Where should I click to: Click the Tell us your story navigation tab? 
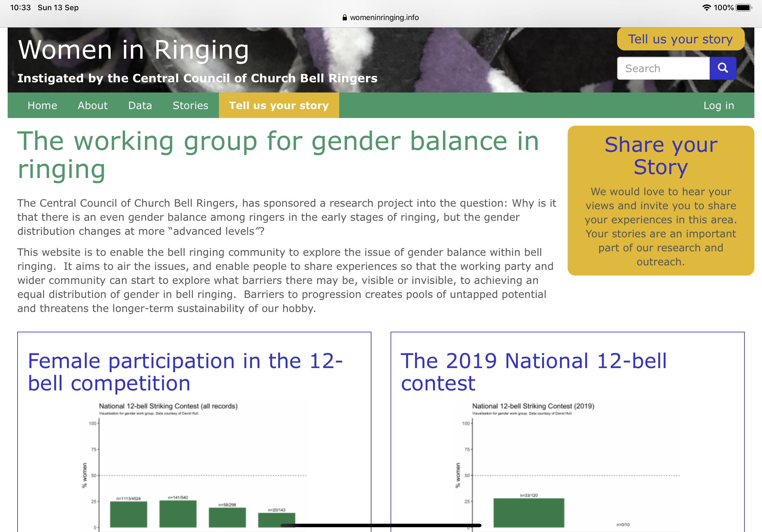[x=279, y=106]
